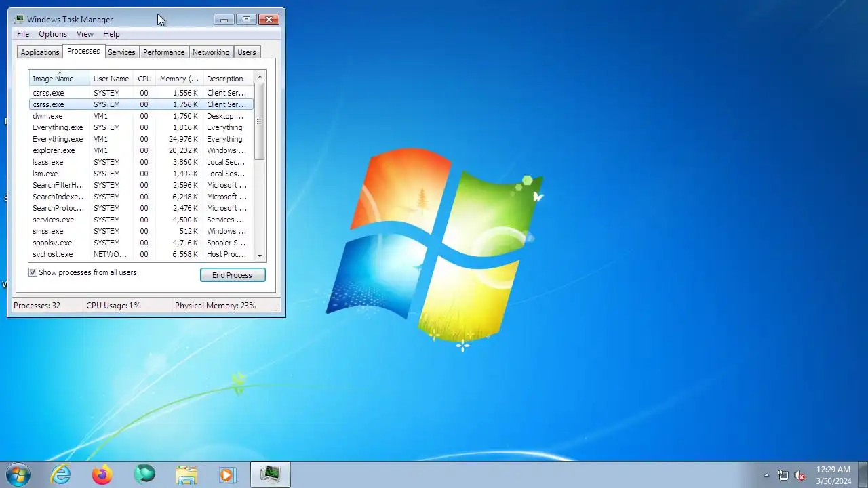This screenshot has width=868, height=488.
Task: Open the Windows Start menu orb
Action: tap(18, 474)
